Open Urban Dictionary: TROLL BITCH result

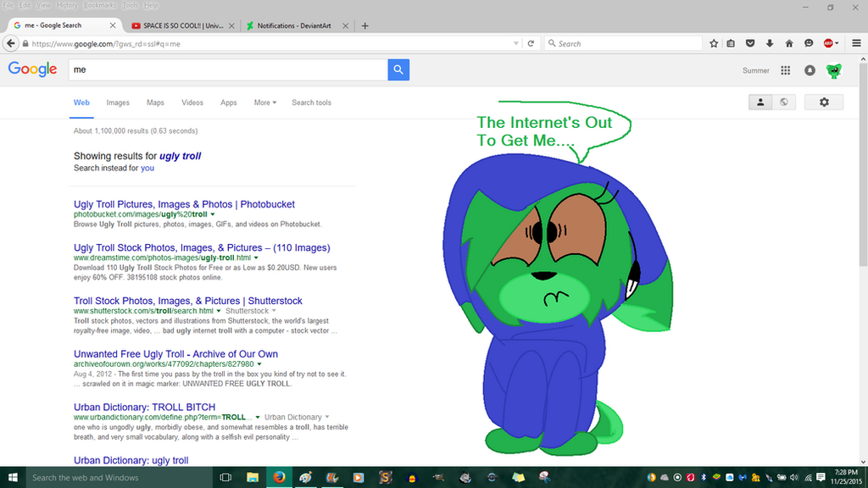tap(144, 407)
